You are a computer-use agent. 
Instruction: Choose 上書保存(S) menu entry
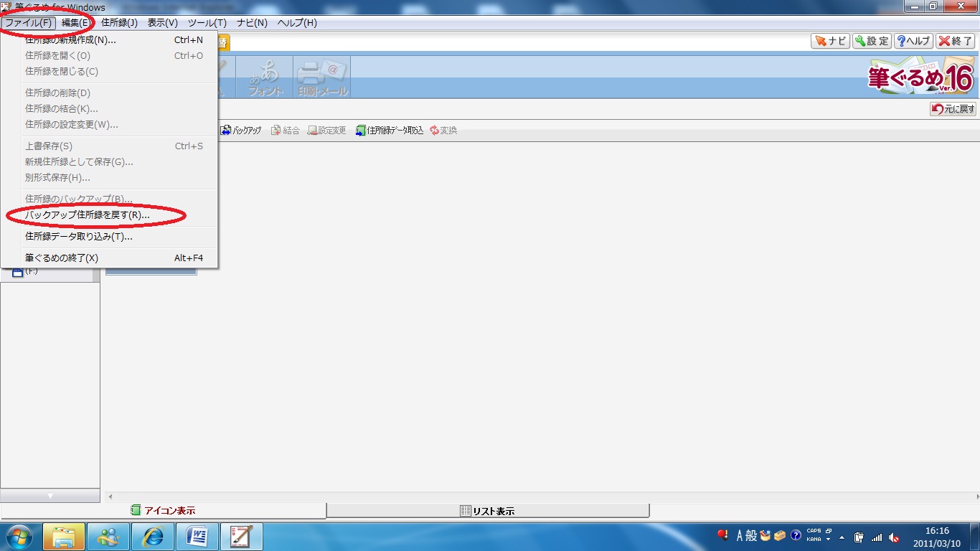pyautogui.click(x=110, y=146)
